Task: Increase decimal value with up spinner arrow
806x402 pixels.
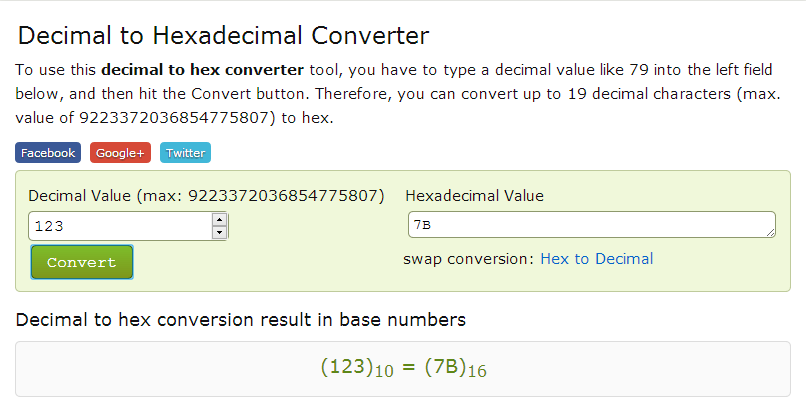Action: 220,220
